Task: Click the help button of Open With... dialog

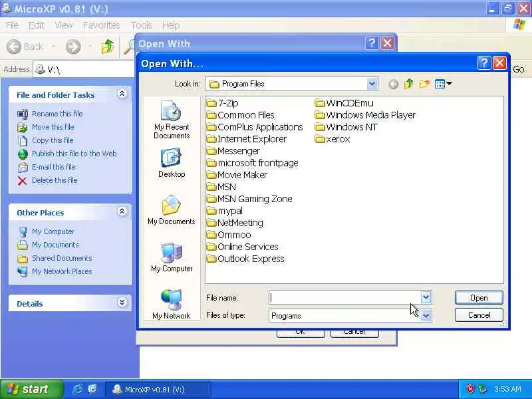Action: click(484, 63)
